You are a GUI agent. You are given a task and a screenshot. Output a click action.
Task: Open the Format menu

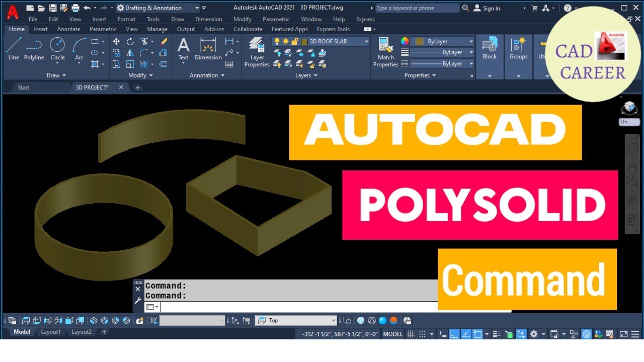click(126, 19)
